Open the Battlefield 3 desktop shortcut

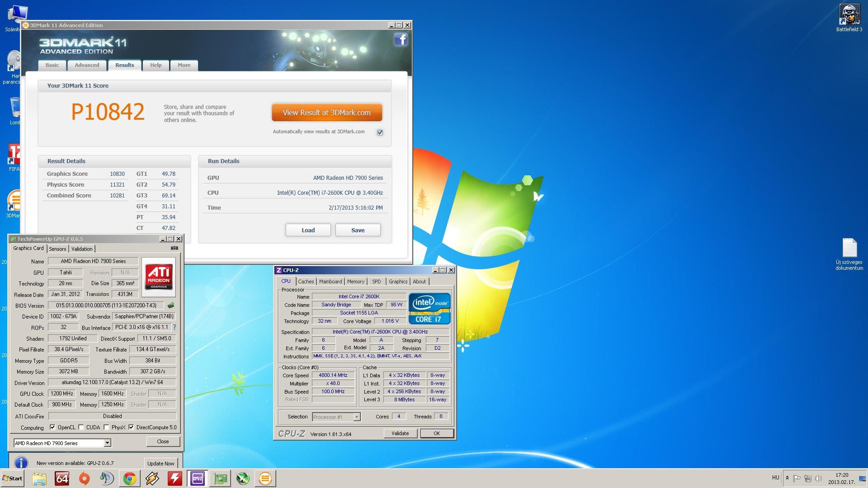pyautogui.click(x=849, y=18)
